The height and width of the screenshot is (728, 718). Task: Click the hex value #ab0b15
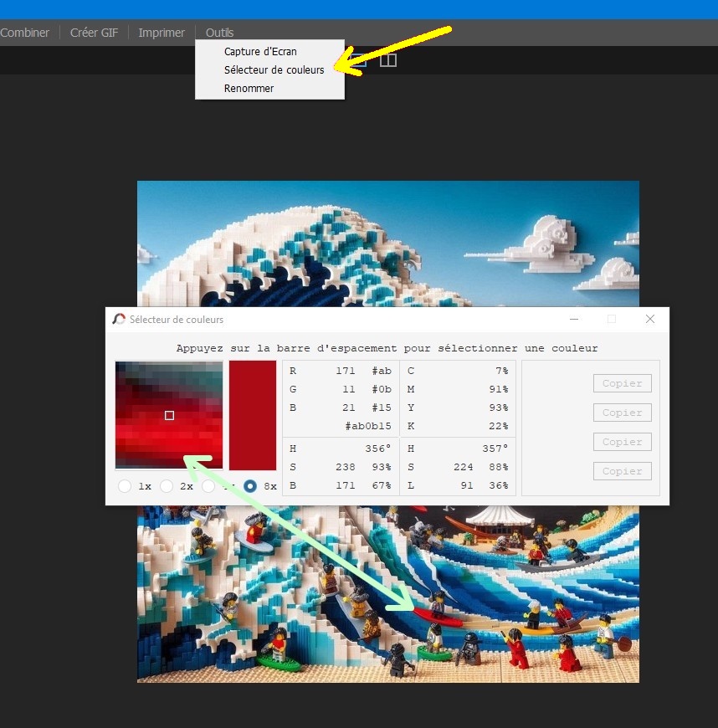coord(368,426)
